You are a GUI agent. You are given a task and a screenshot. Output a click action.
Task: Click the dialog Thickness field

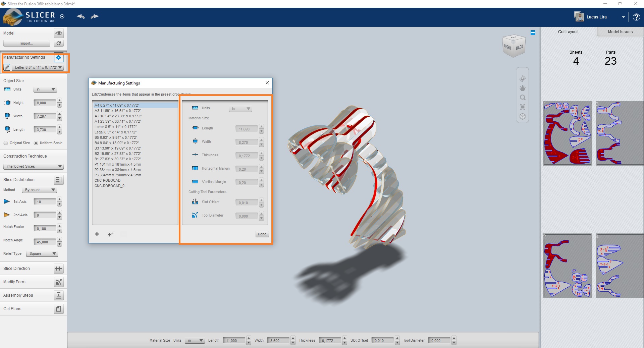point(247,156)
